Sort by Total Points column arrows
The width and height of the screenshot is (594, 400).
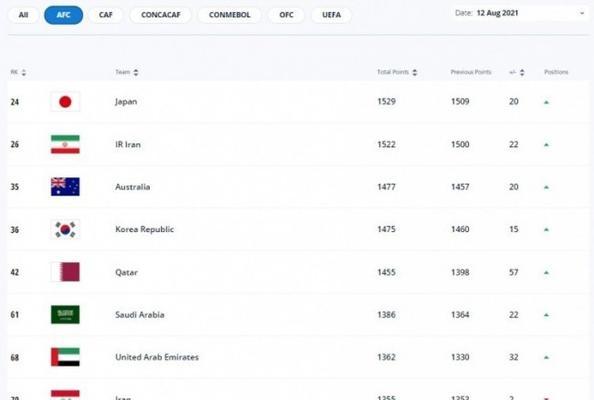[414, 72]
